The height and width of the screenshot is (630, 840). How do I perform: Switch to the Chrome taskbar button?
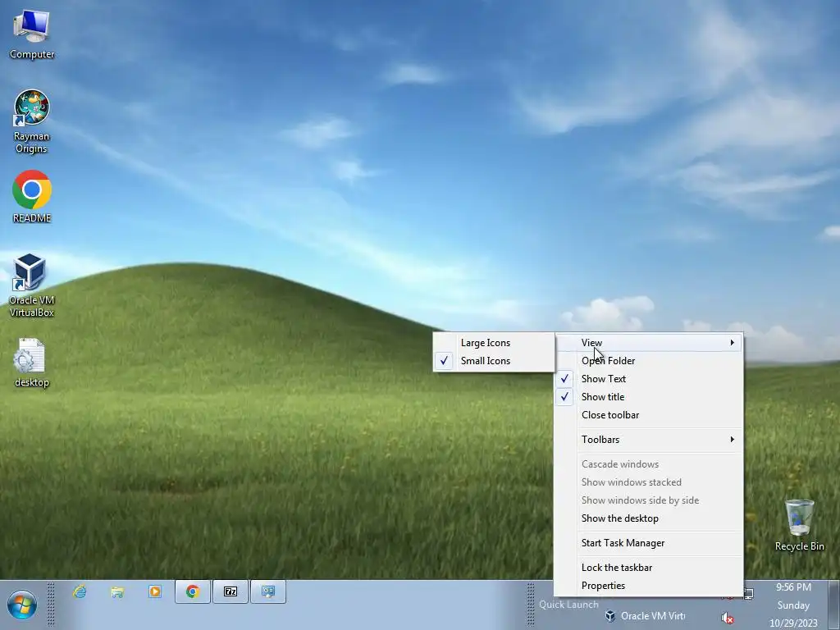pos(192,591)
